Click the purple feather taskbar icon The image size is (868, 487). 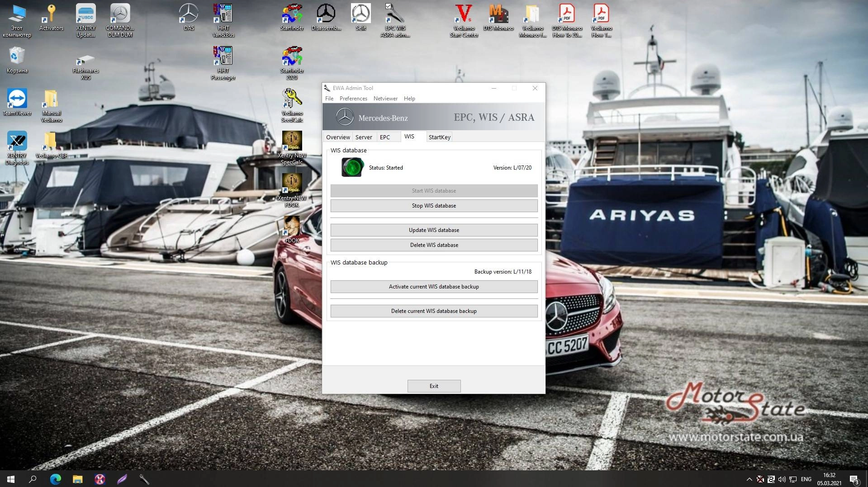pyautogui.click(x=122, y=479)
